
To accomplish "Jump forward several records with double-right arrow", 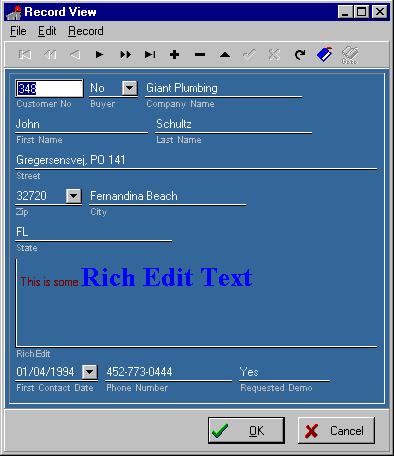I will pyautogui.click(x=125, y=54).
